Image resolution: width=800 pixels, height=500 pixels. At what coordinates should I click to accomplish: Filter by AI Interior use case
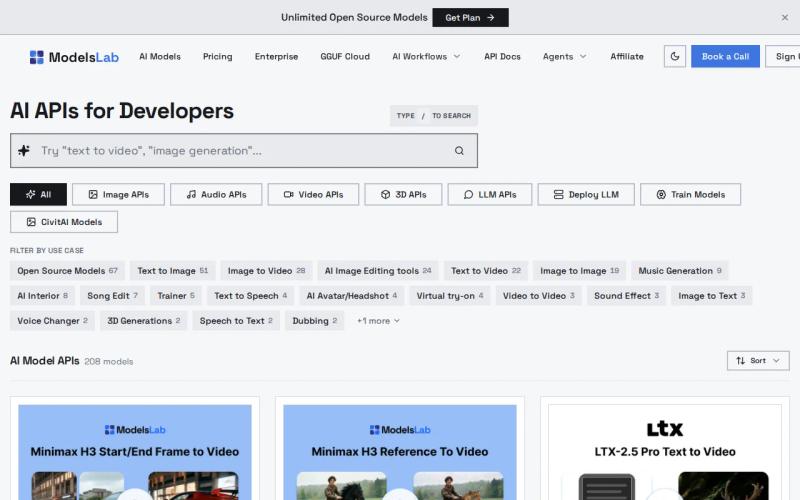click(x=42, y=296)
